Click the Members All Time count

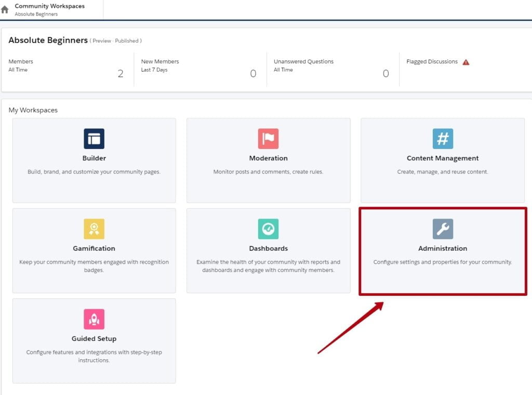121,74
